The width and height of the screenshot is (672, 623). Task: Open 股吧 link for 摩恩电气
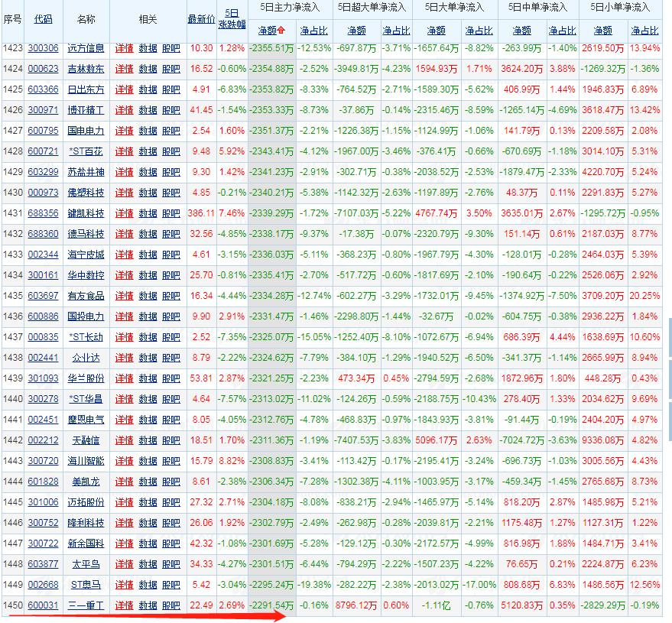pos(171,420)
